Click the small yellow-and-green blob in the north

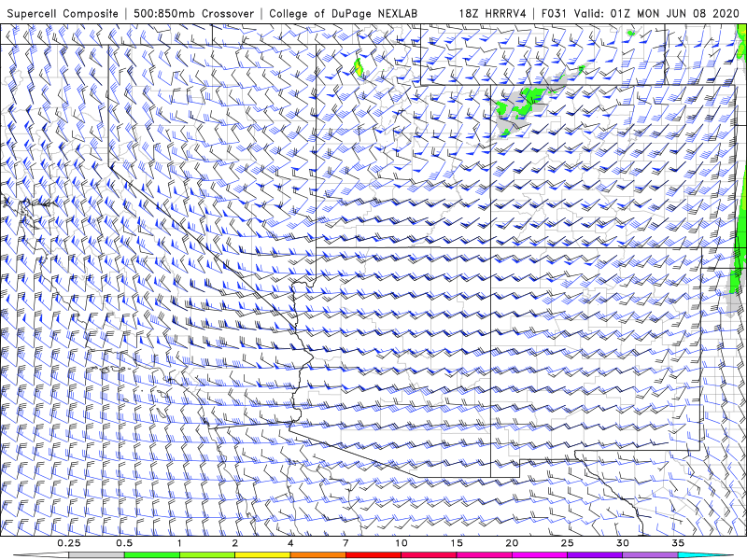pyautogui.click(x=359, y=67)
